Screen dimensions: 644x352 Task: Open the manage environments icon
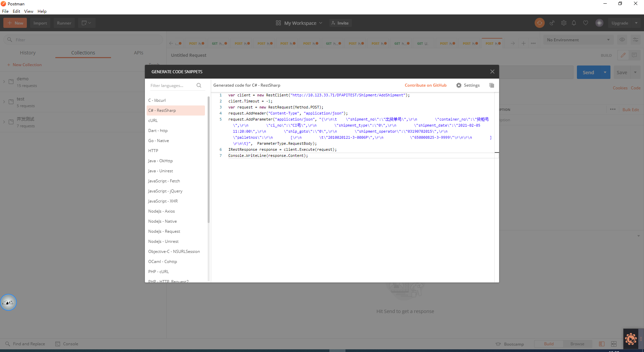[635, 40]
